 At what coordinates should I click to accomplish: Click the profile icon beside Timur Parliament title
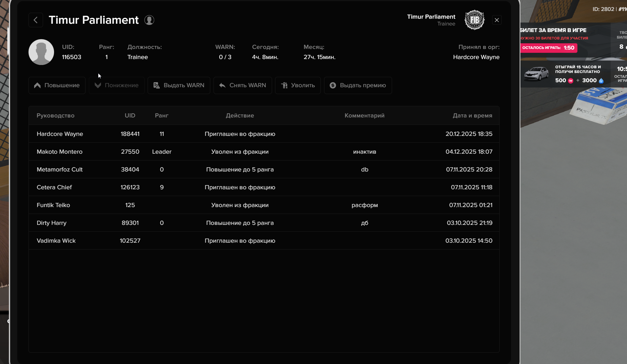coord(149,20)
